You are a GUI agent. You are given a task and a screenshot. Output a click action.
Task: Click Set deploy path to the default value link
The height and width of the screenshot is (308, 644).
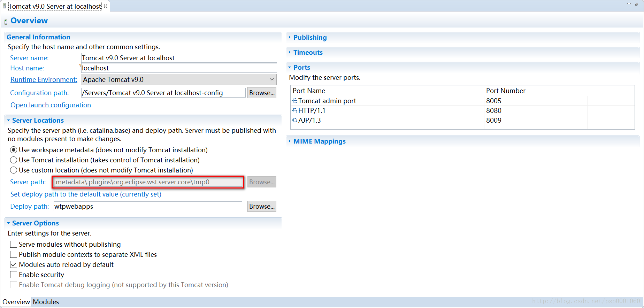[x=86, y=194]
